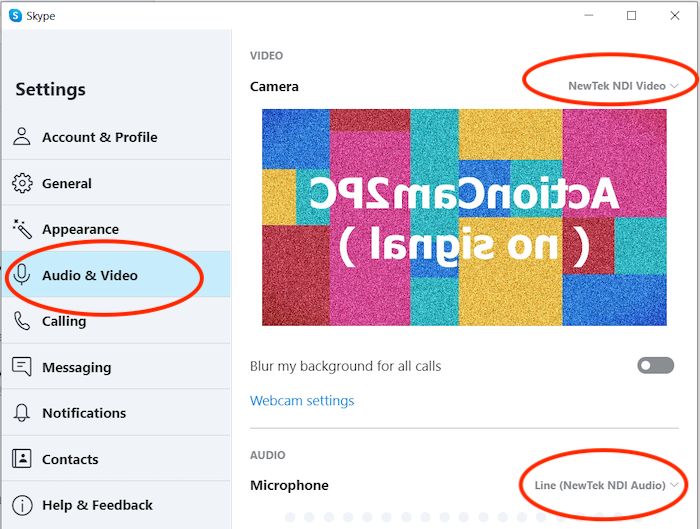Click the Appearance magic wand icon
This screenshot has height=529, width=700.
[22, 229]
